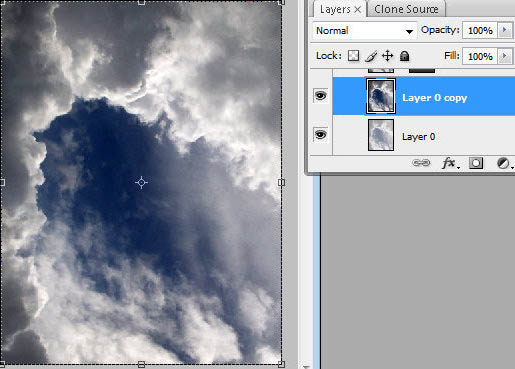Open the Normal blend mode dropdown
The image size is (515, 369).
364,31
